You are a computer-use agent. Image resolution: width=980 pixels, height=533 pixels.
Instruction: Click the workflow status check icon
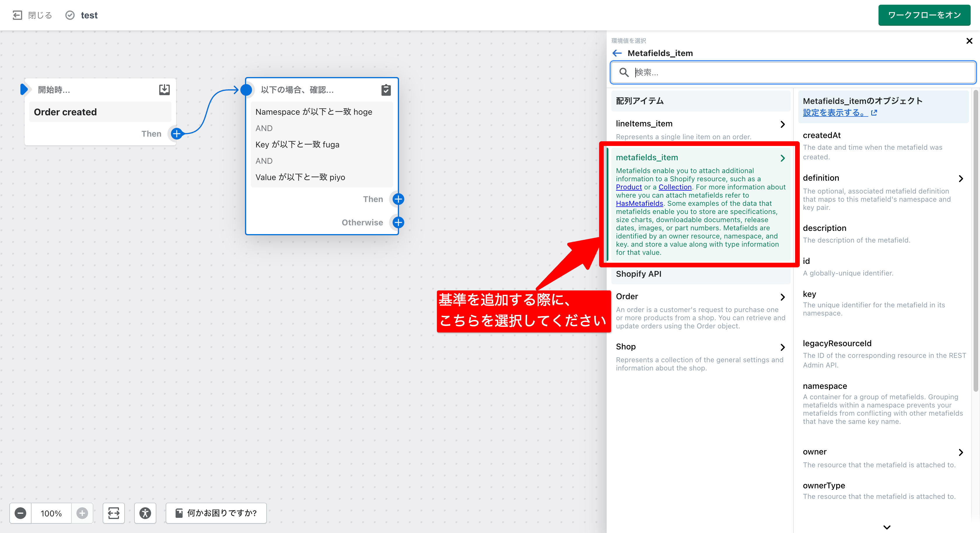point(70,15)
